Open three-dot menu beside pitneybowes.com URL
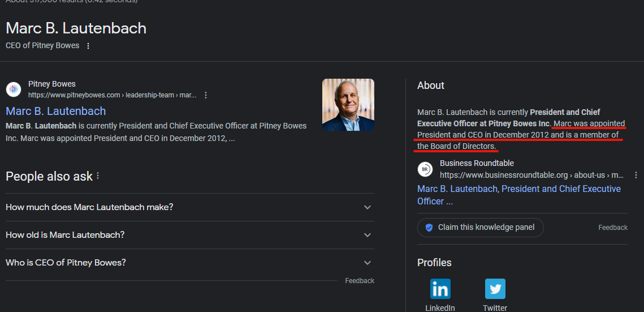Image resolution: width=644 pixels, height=312 pixels. point(206,95)
